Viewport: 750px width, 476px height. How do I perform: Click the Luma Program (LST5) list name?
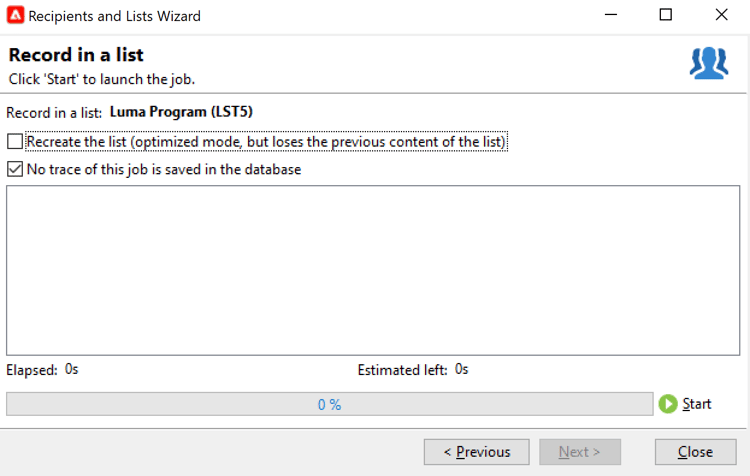(181, 112)
